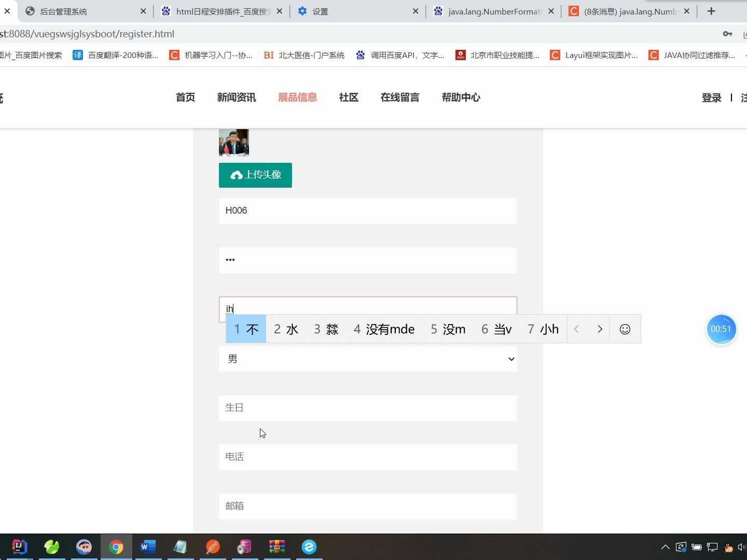Open the emoji picker in the IME bar
Viewport: 747px width, 560px height.
click(x=625, y=329)
